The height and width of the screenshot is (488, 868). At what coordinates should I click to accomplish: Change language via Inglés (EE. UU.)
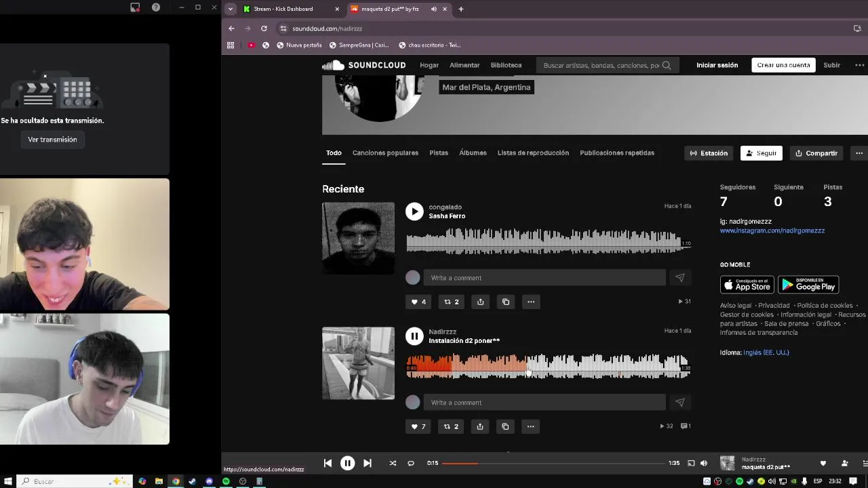766,352
